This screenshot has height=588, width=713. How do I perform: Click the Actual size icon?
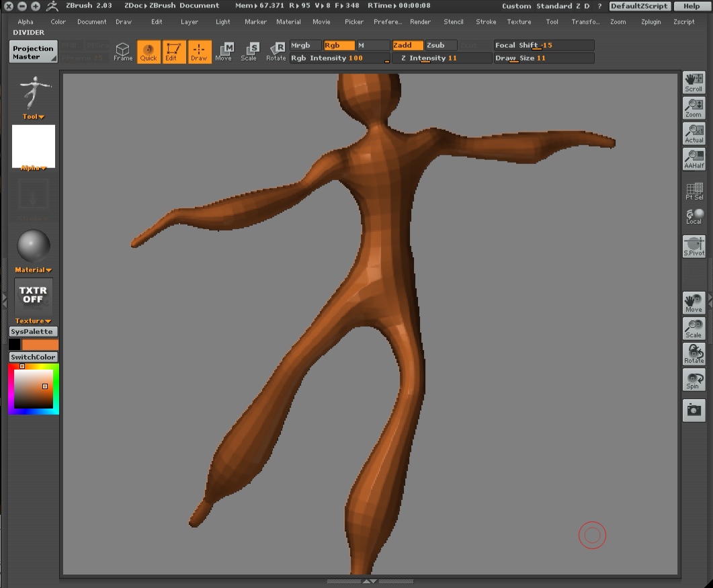[694, 133]
